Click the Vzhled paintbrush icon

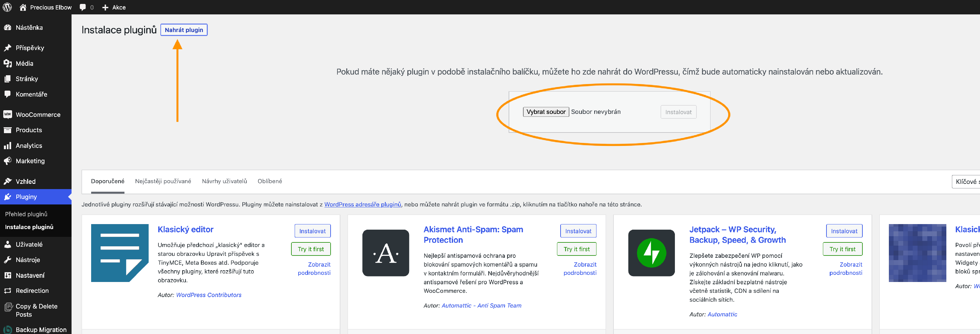coord(8,181)
